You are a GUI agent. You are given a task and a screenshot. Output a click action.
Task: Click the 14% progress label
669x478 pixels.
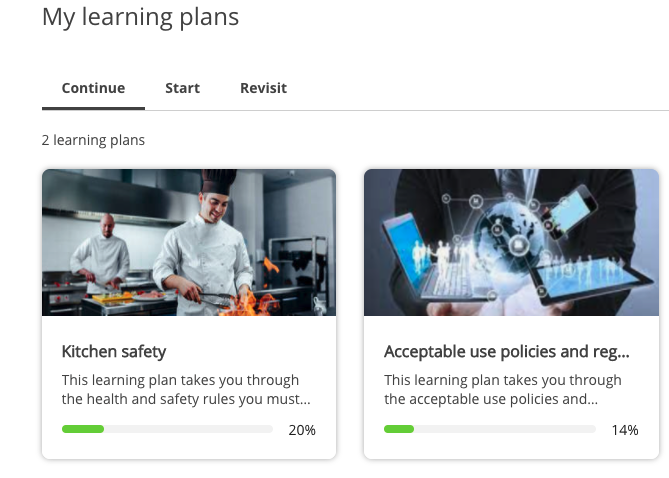(x=625, y=430)
